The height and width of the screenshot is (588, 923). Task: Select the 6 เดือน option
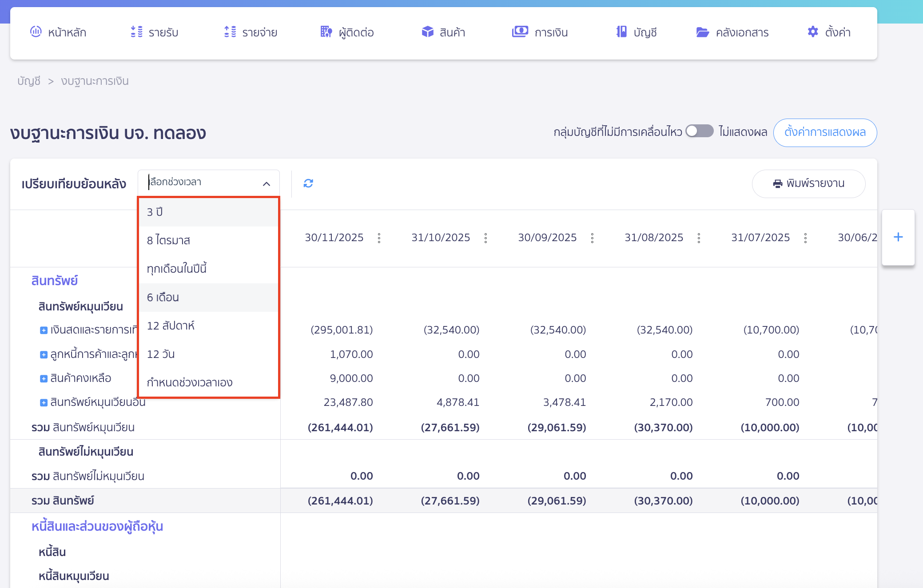pos(163,297)
